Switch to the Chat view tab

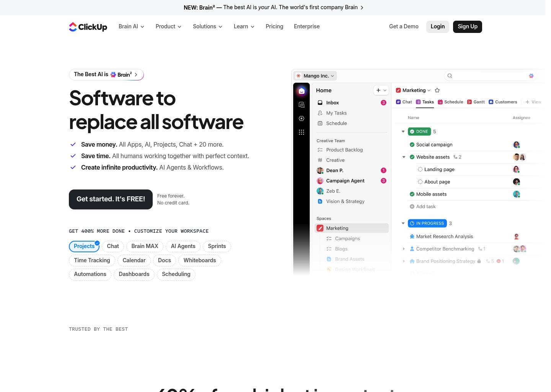click(x=404, y=102)
